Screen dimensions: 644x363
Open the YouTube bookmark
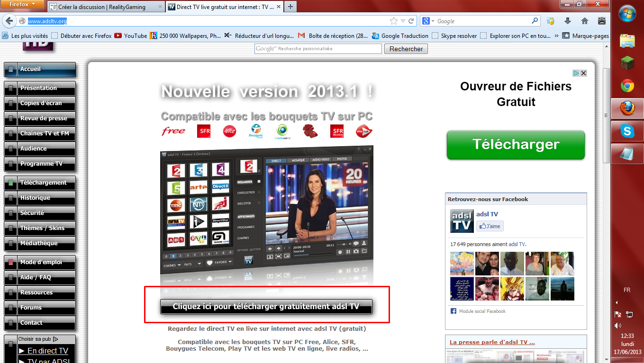131,35
